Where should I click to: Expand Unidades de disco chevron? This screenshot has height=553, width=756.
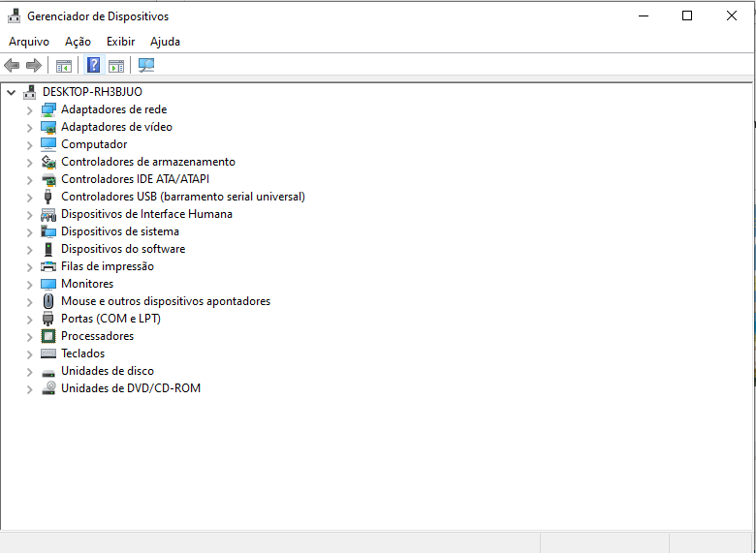click(x=29, y=371)
